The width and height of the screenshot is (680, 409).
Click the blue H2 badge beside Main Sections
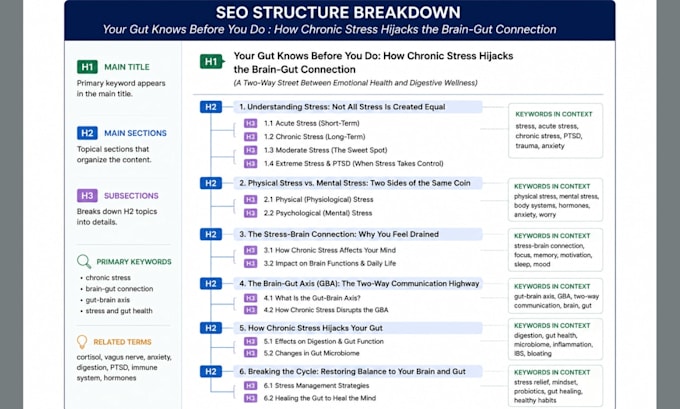[87, 133]
